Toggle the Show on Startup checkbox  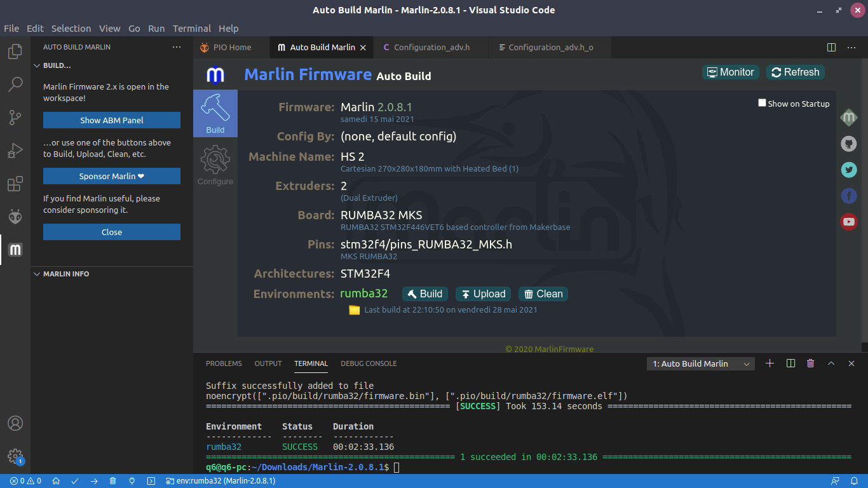tap(762, 103)
